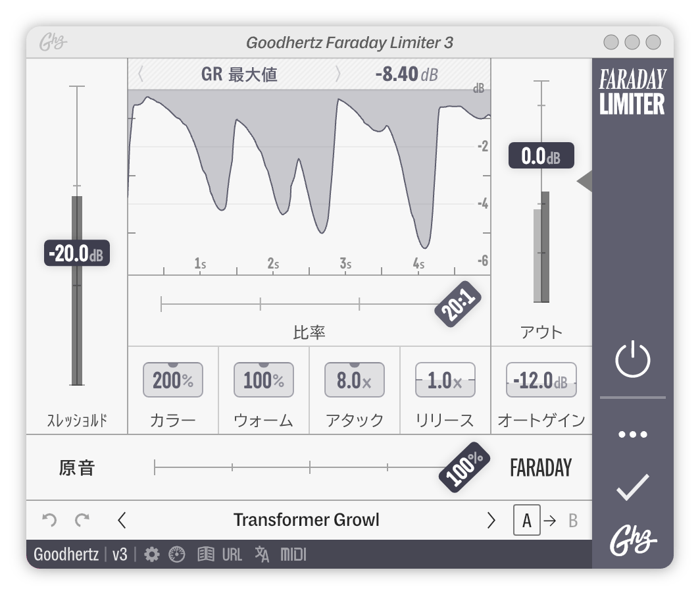Click the FARADAY wet label
700x595 pixels.
click(541, 468)
